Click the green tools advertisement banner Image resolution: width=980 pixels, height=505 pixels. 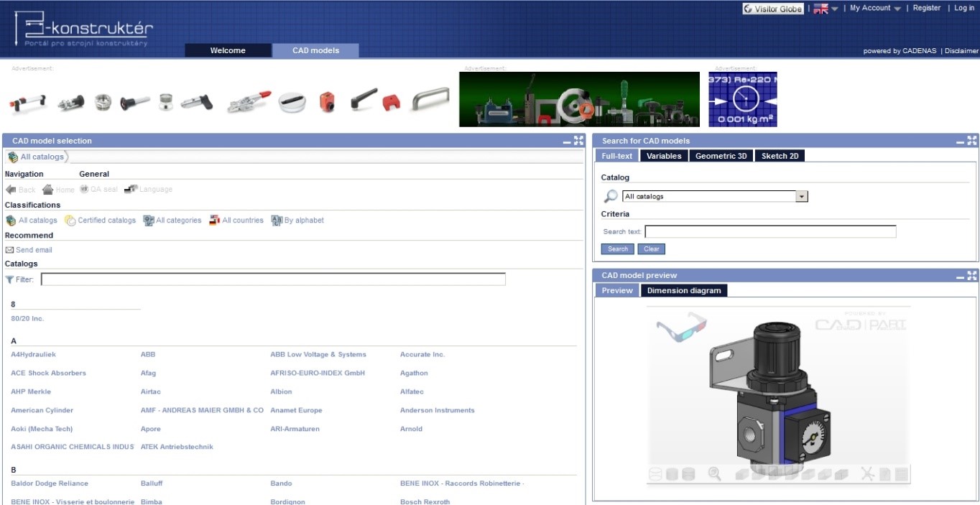579,99
